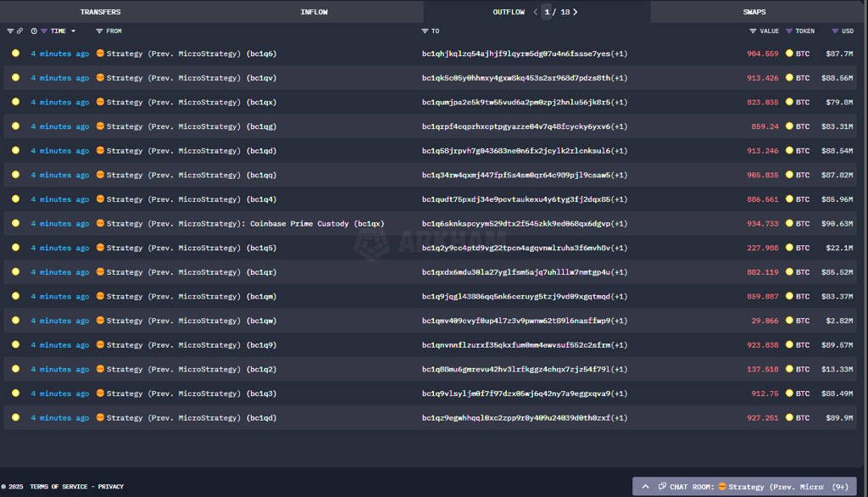Click Bitcoin chain icon on bc1qv row

[x=15, y=77]
